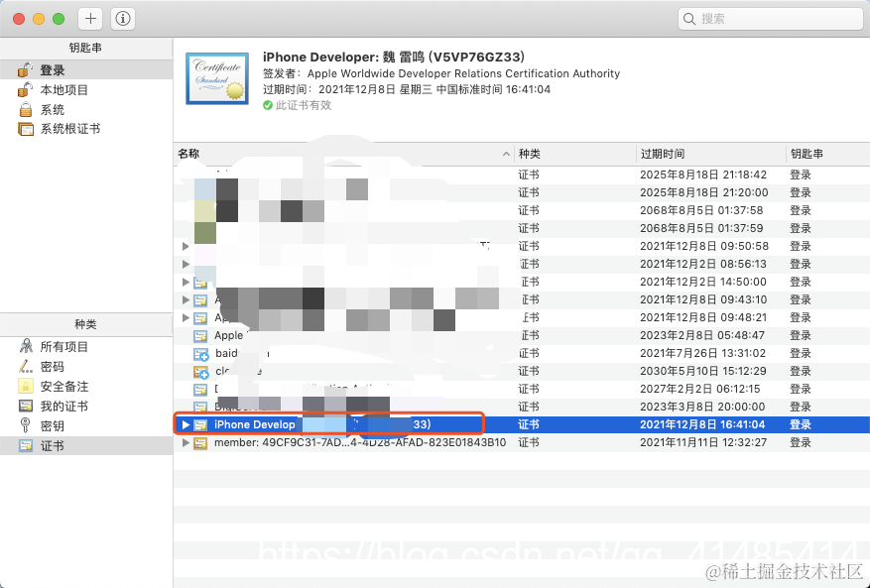Select the 证书 category
The image size is (870, 588).
coord(86,446)
